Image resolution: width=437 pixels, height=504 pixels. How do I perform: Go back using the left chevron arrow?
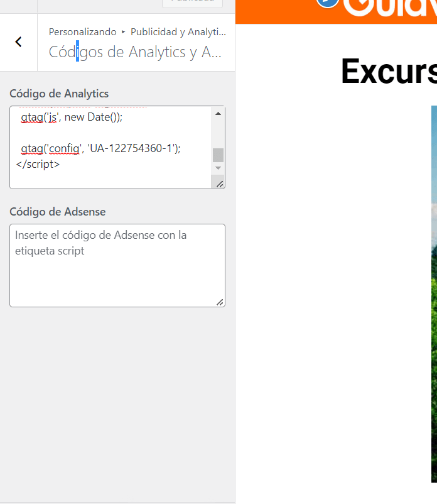[x=18, y=41]
